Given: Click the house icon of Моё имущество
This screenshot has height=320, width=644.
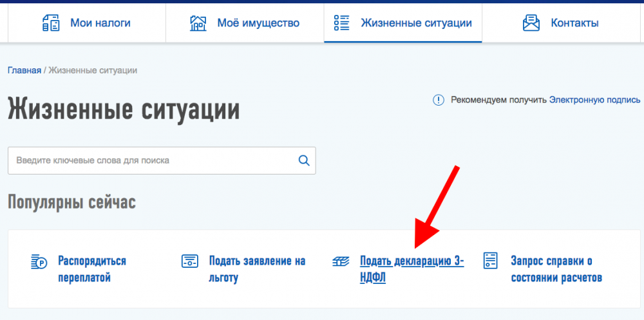Looking at the screenshot, I should [198, 23].
